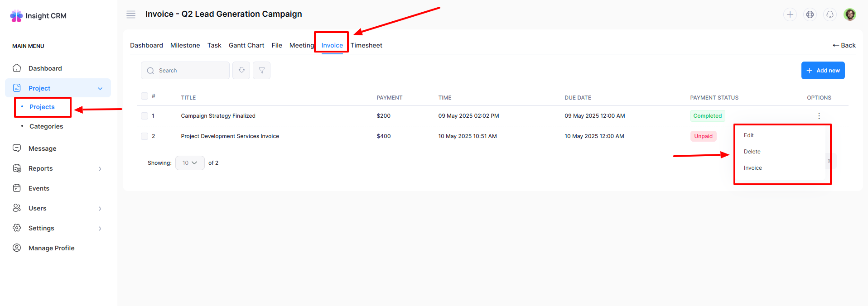Select the Project Development Services Invoice checkbox
The image size is (868, 306).
click(145, 136)
